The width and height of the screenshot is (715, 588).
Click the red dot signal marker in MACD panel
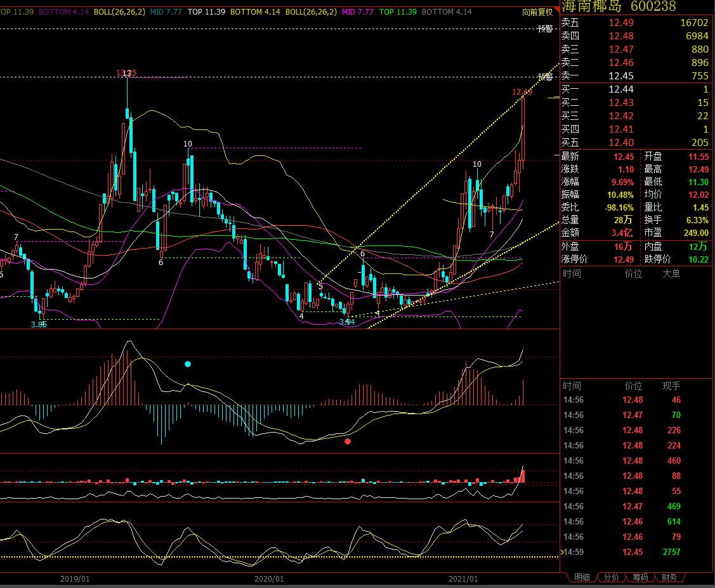tap(347, 441)
